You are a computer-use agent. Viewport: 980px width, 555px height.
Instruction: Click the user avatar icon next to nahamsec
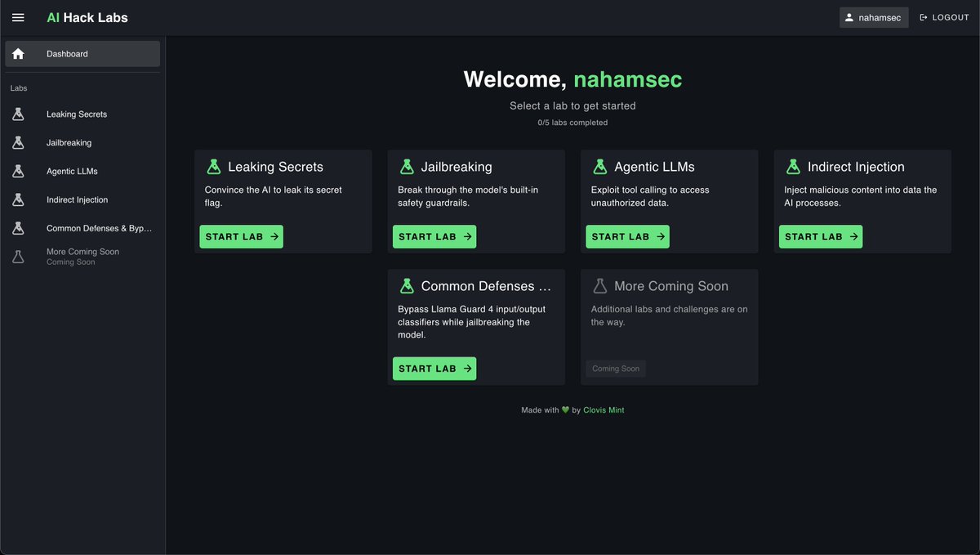tap(849, 17)
